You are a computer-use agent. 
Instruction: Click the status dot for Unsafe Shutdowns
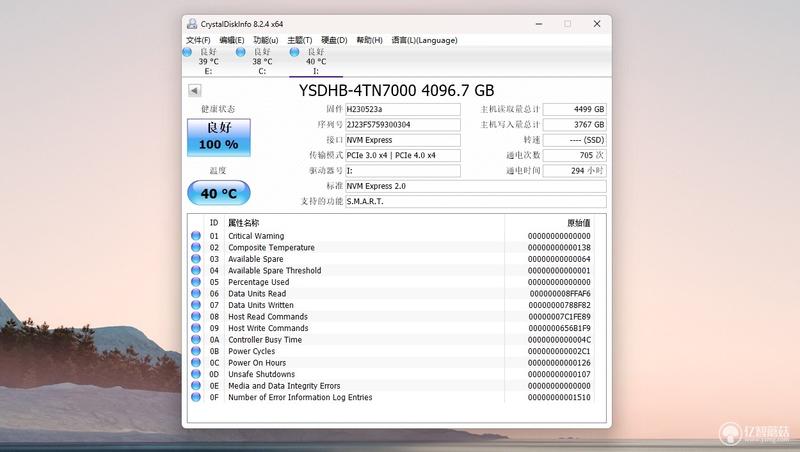pyautogui.click(x=196, y=374)
